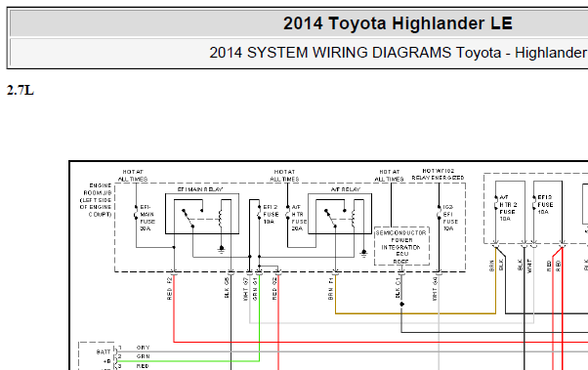The width and height of the screenshot is (588, 370).
Task: Click the "RED" pin 3 wire label
Action: coord(143,366)
